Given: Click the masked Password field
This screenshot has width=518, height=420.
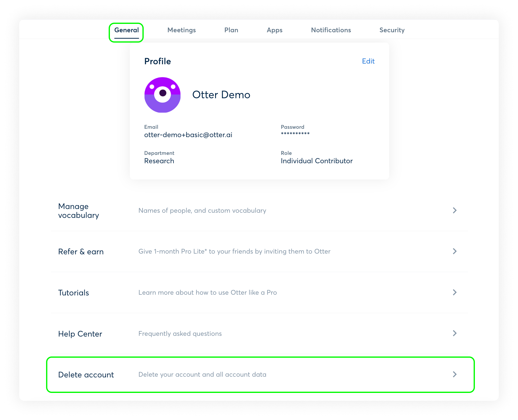Looking at the screenshot, I should coord(295,133).
